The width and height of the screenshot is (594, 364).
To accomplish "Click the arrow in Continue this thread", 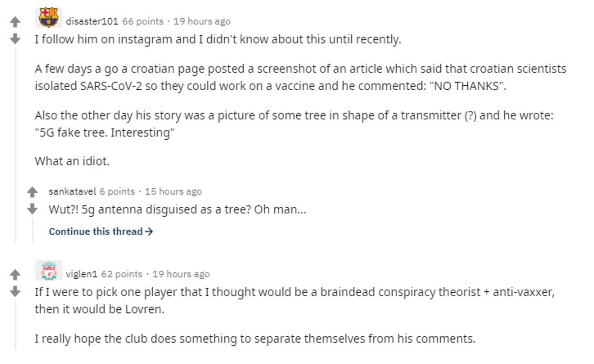I will 149,232.
